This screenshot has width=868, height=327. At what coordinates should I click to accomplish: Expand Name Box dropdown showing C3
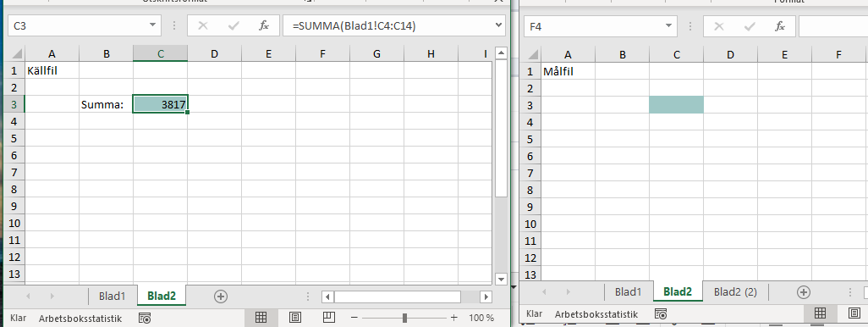[152, 25]
